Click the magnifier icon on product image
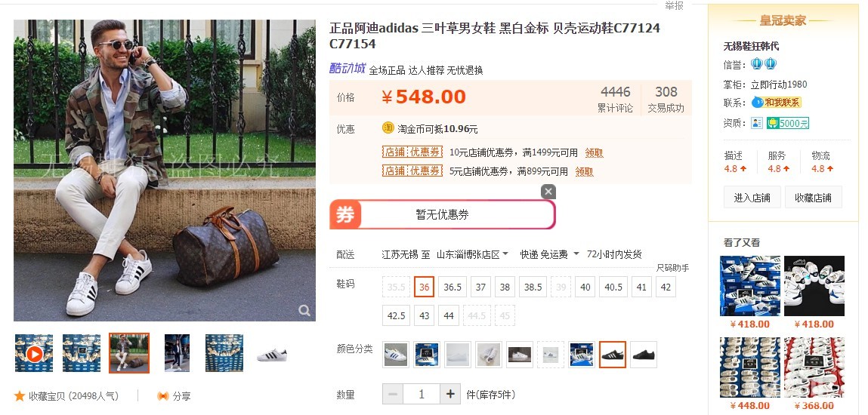This screenshot has width=868, height=415. 304,311
